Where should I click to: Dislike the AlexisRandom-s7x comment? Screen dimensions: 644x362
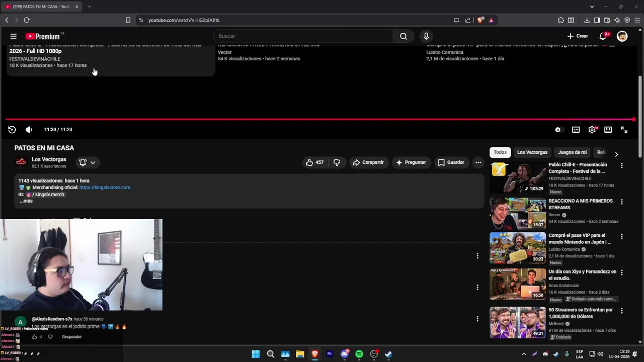50,337
